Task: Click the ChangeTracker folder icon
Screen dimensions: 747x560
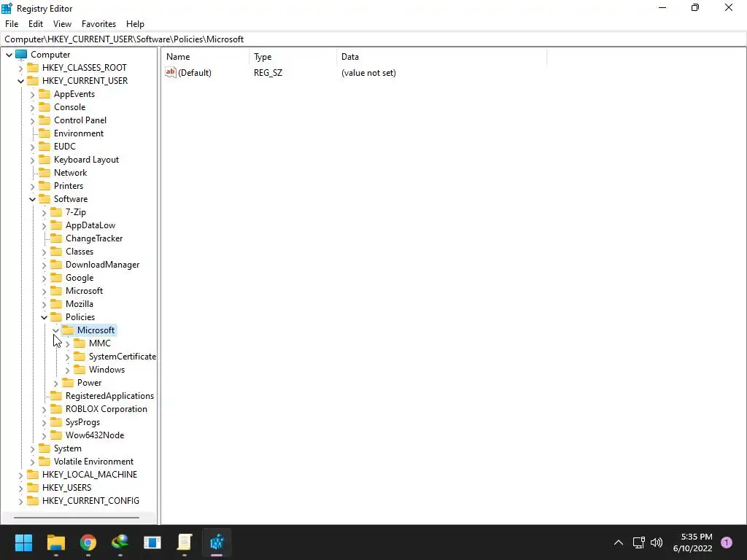Action: (x=56, y=238)
